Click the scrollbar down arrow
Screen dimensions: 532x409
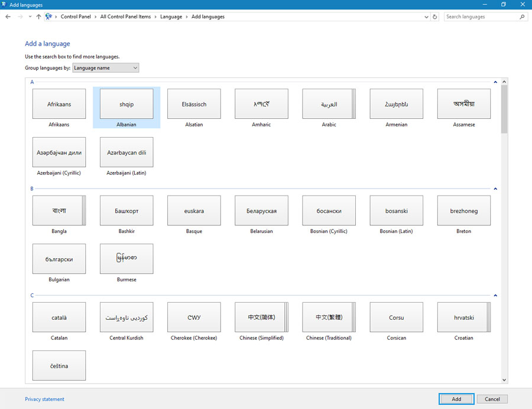pyautogui.click(x=505, y=380)
